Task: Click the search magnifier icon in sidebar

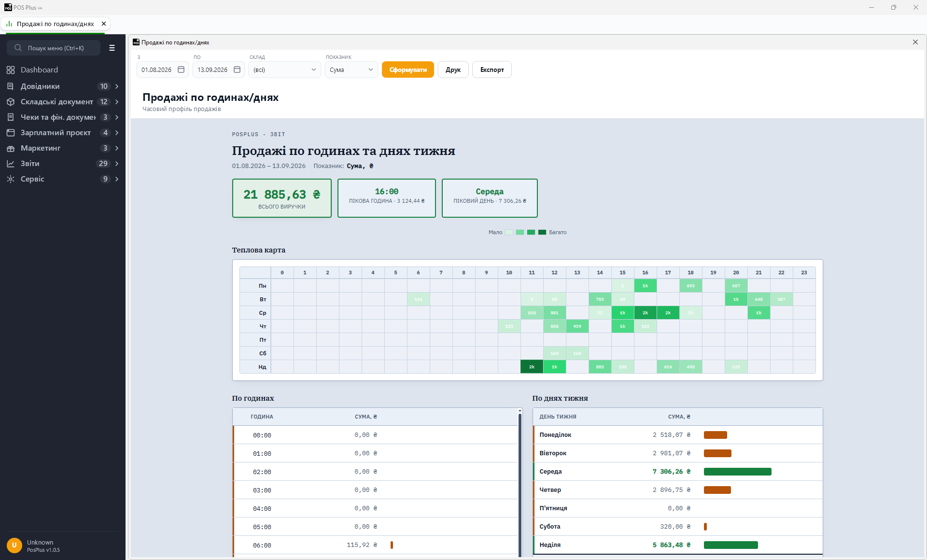Action: (18, 48)
